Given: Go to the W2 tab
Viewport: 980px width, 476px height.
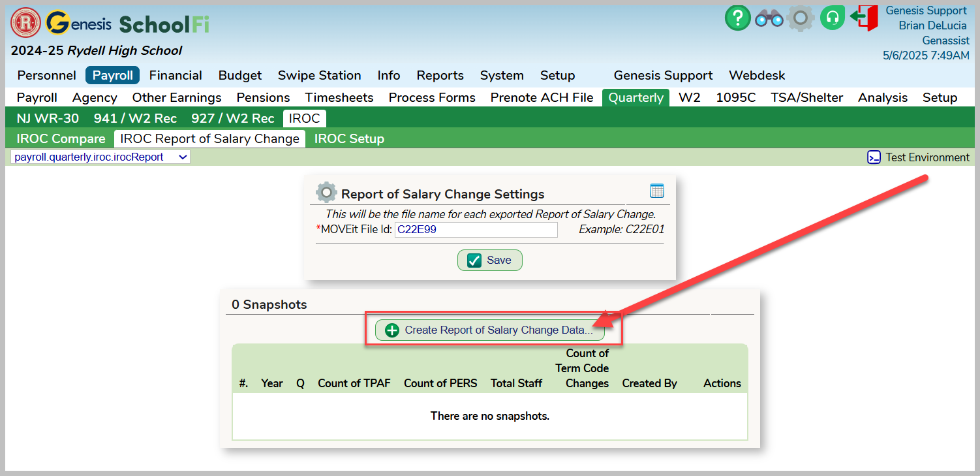Looking at the screenshot, I should coord(690,98).
